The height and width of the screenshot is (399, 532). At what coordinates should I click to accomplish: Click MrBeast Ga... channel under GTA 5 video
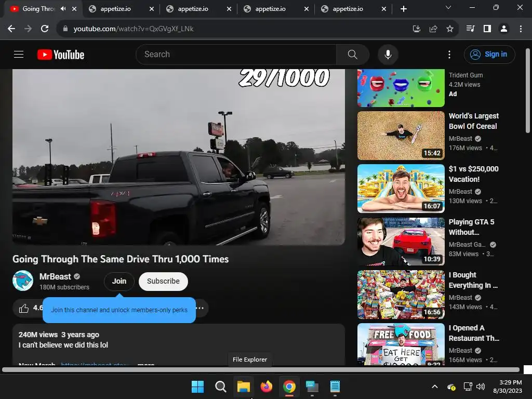[467, 245]
